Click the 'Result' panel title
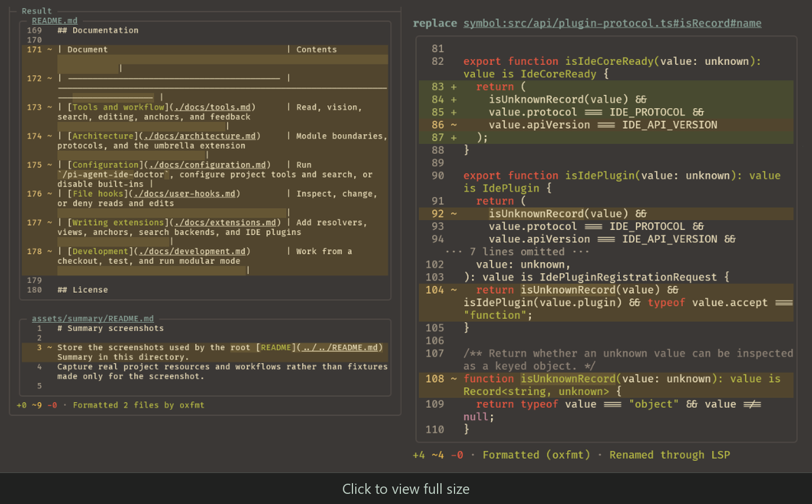This screenshot has height=504, width=812. 37,11
